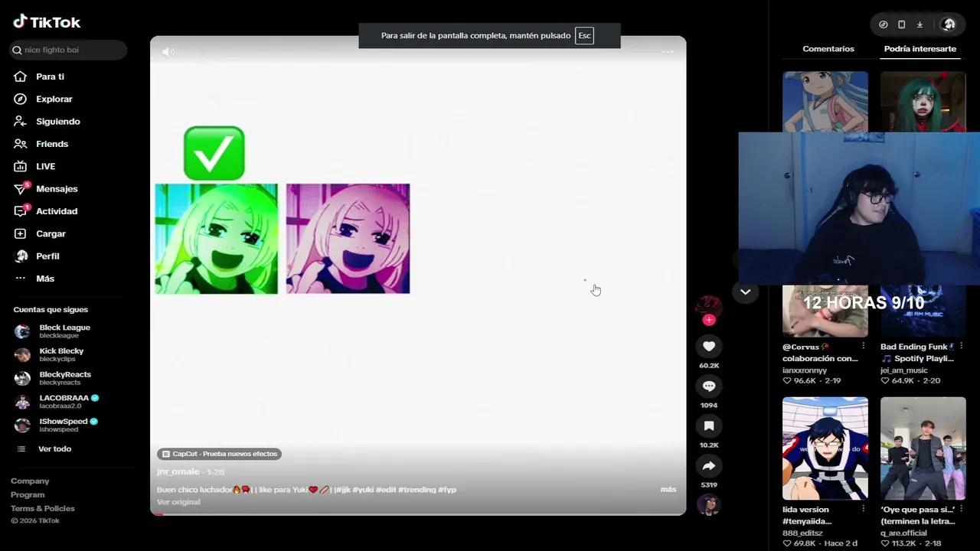
Task: Open the 'Oye que pasa si' video thumbnail
Action: tap(923, 448)
